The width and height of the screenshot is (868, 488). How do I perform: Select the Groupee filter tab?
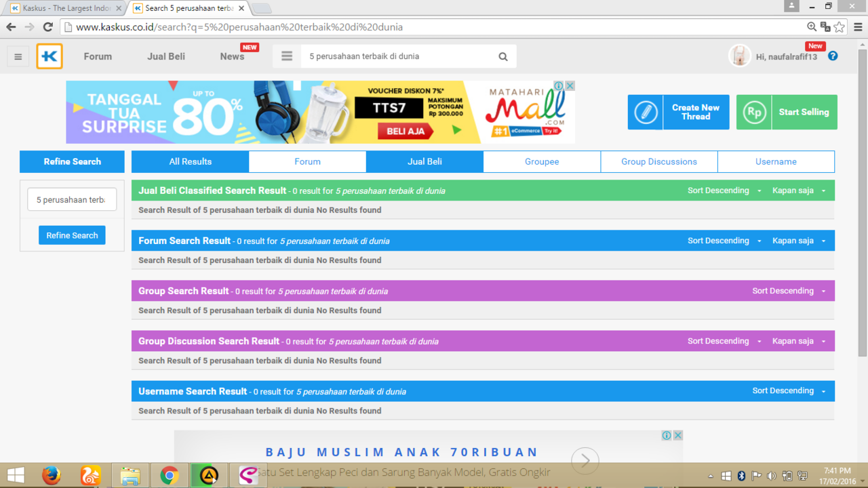[x=542, y=161]
